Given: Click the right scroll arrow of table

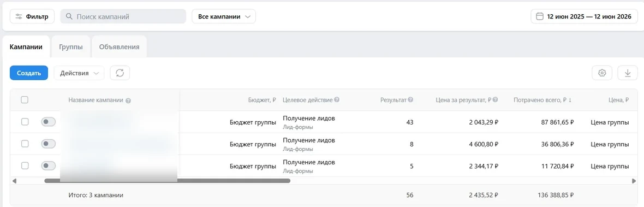Looking at the screenshot, I should pyautogui.click(x=634, y=181).
